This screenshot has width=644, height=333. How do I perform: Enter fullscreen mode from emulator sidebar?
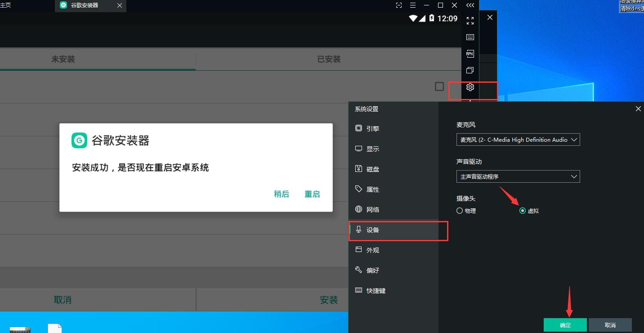point(470,21)
